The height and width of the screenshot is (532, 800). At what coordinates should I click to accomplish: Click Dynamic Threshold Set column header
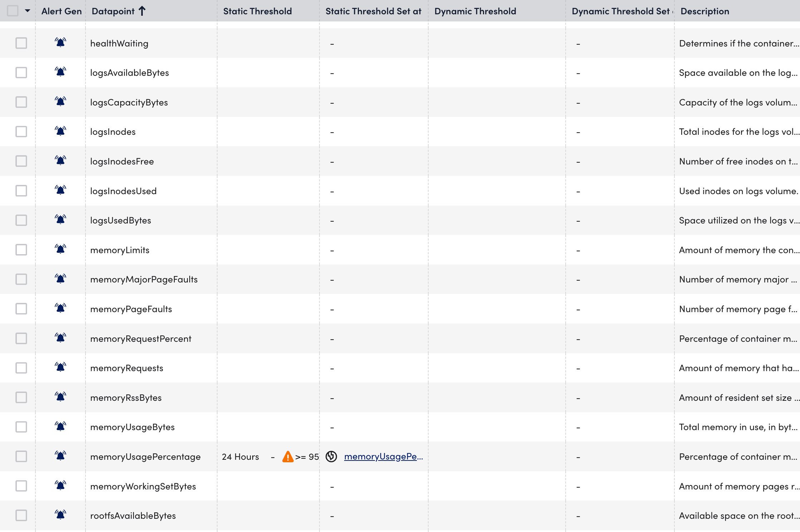(x=622, y=11)
